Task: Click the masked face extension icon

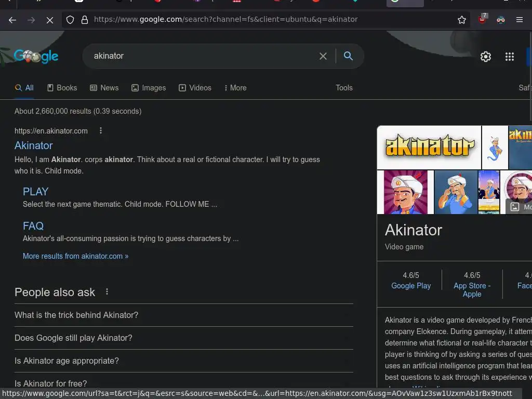Action: click(501, 20)
